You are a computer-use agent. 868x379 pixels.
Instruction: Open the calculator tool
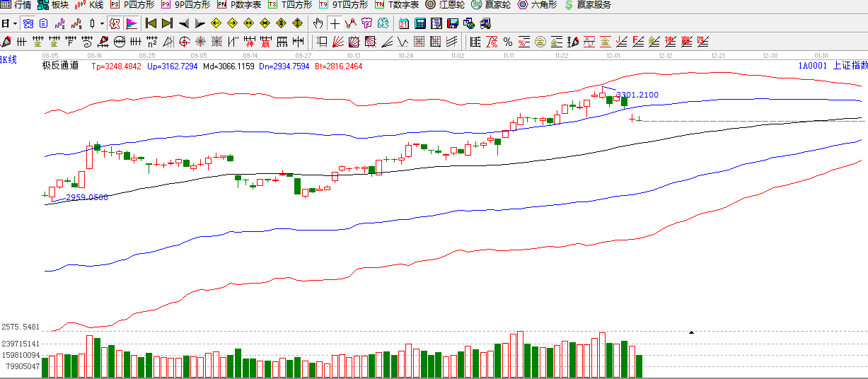point(419,23)
